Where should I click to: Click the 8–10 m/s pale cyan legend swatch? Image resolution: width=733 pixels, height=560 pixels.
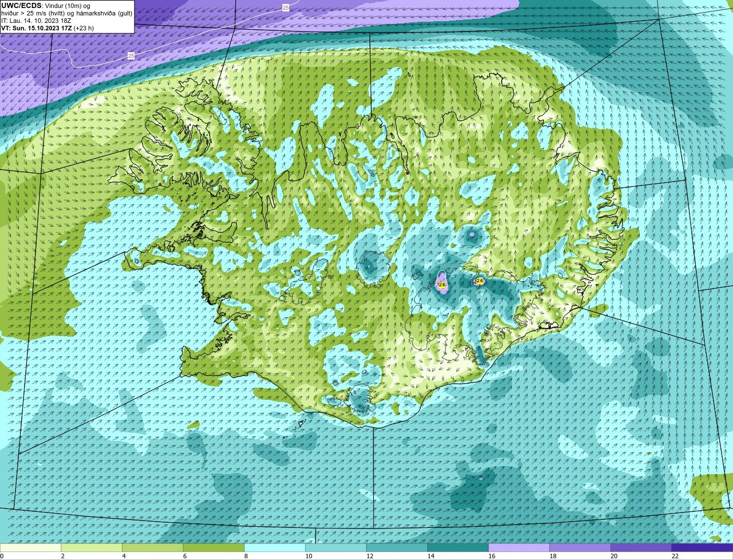click(275, 547)
